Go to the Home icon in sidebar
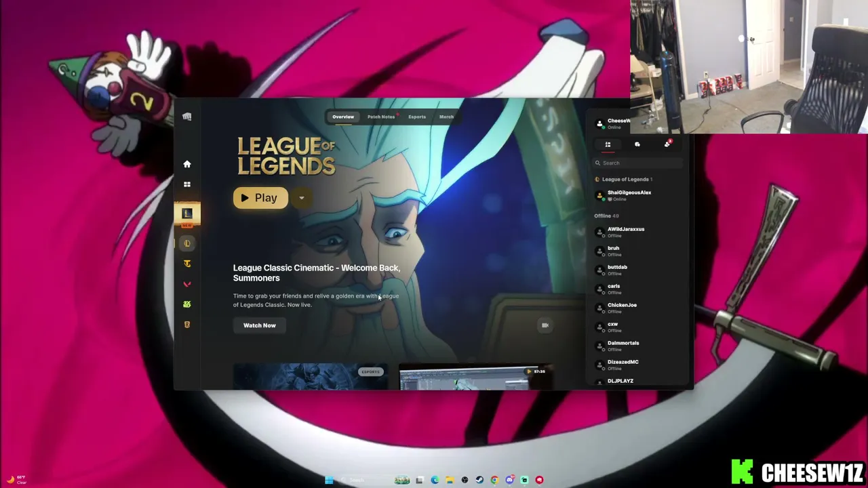This screenshot has height=488, width=868. click(x=187, y=164)
